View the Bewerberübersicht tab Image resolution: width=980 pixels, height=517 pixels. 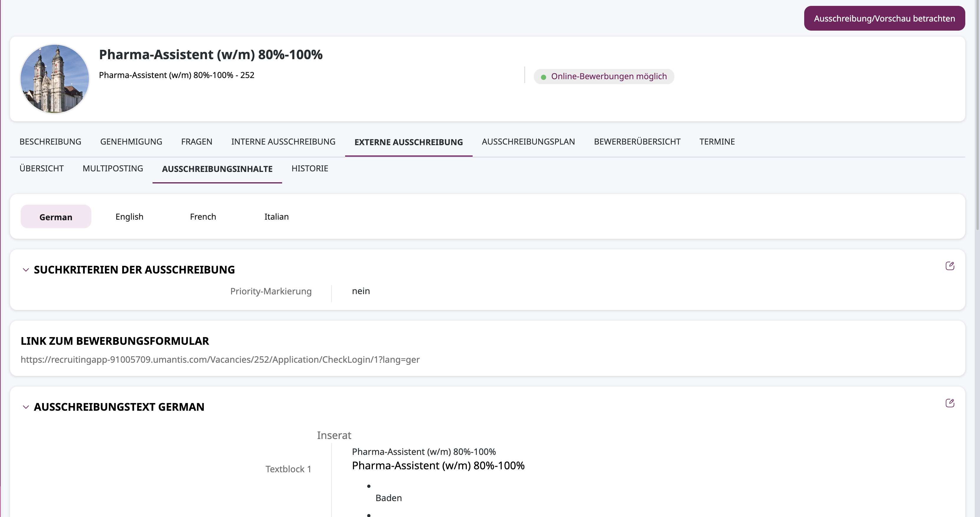(637, 142)
